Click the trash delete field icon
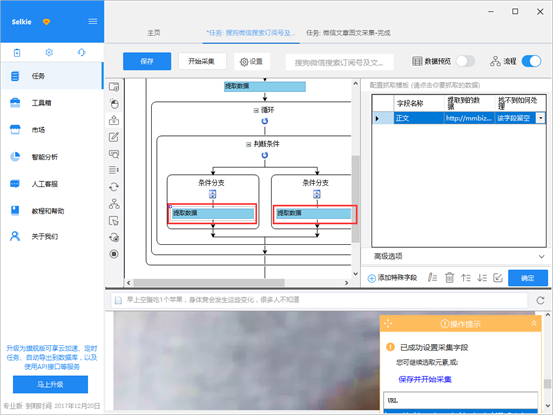The width and height of the screenshot is (553, 415). 449,278
